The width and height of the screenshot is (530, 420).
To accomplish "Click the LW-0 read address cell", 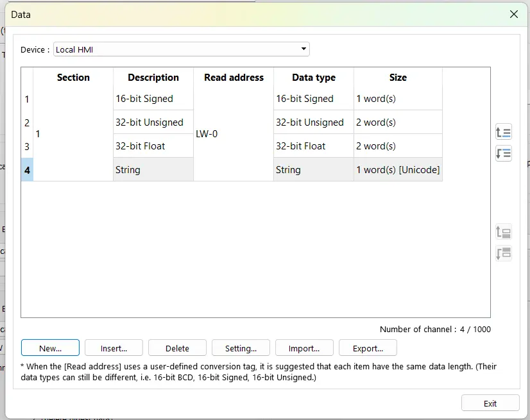I will pos(207,135).
